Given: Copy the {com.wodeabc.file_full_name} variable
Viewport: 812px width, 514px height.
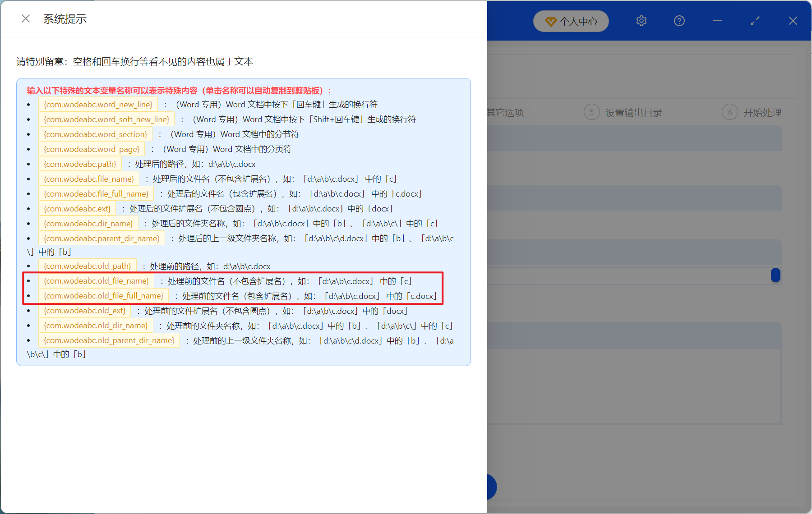Looking at the screenshot, I should point(96,193).
